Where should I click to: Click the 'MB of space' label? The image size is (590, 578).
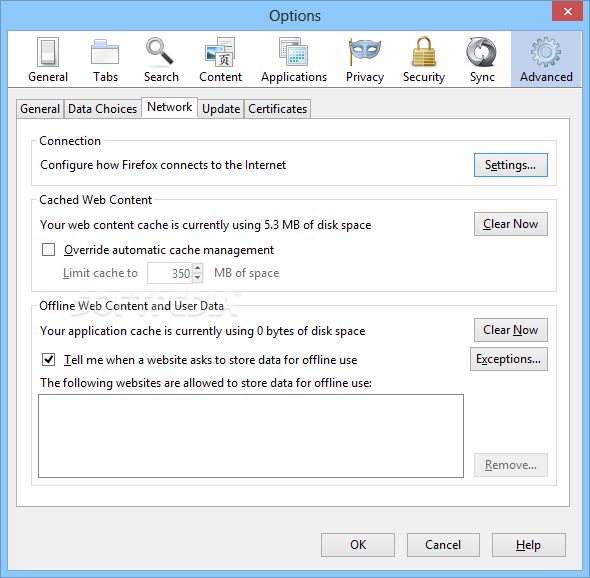(x=246, y=273)
